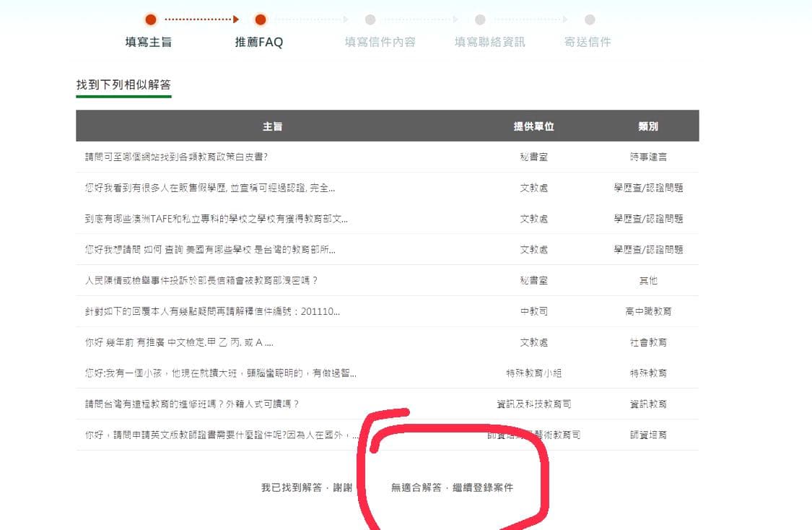Viewport: 812px width, 530px height.
Task: Click the 主旨 column header
Action: click(272, 126)
